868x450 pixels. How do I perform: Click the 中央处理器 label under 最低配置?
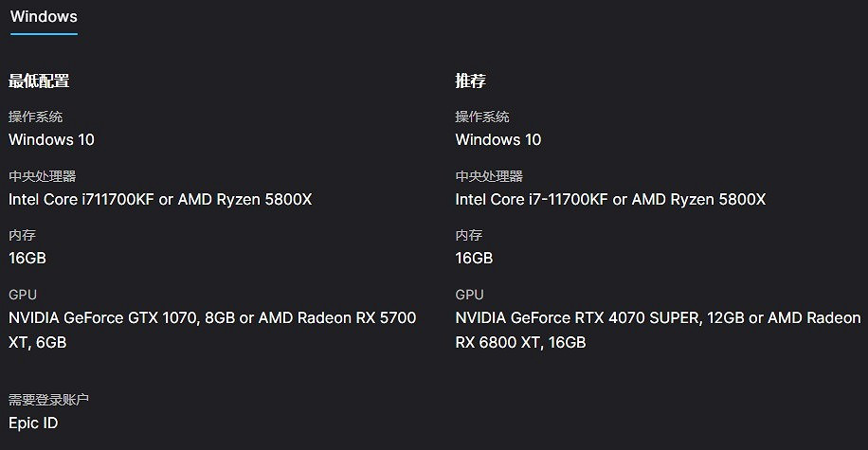pyautogui.click(x=42, y=176)
